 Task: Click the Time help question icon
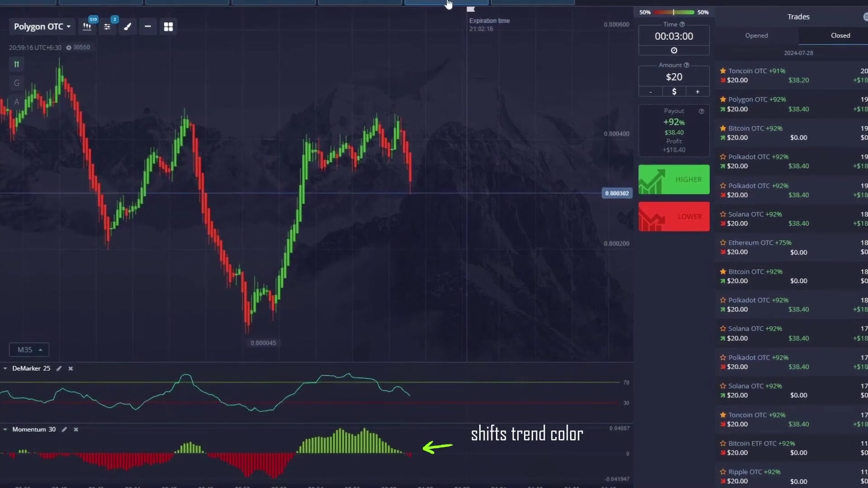pos(682,24)
